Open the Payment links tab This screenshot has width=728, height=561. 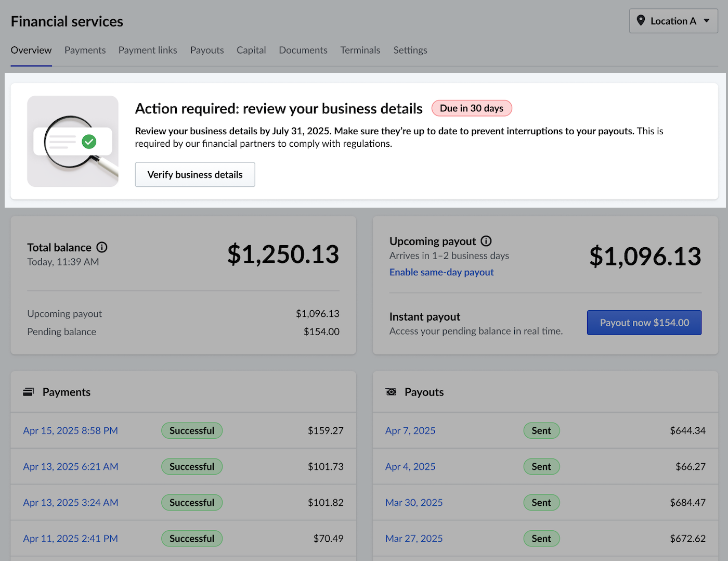[x=148, y=50]
